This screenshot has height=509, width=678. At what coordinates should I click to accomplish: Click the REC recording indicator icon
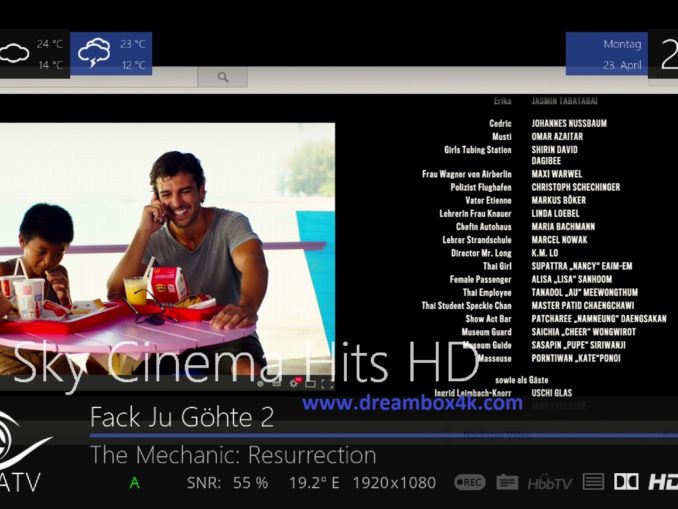[x=470, y=482]
